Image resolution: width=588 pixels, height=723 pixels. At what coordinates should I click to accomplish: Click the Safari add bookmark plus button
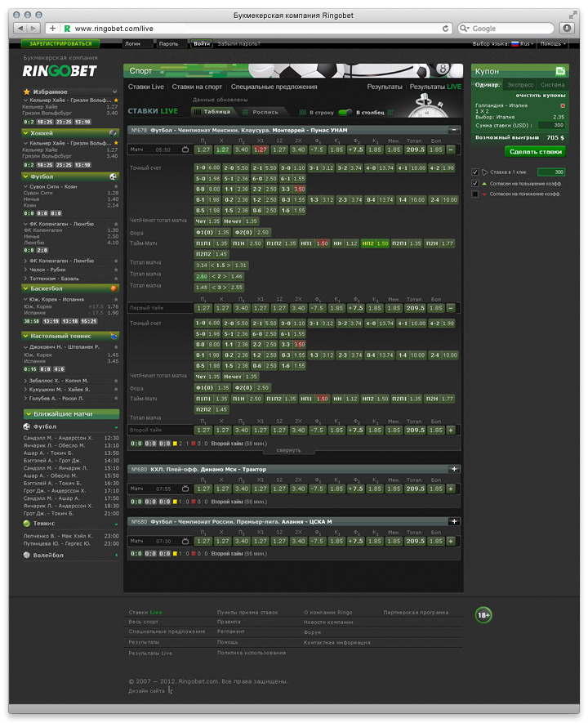click(x=52, y=28)
